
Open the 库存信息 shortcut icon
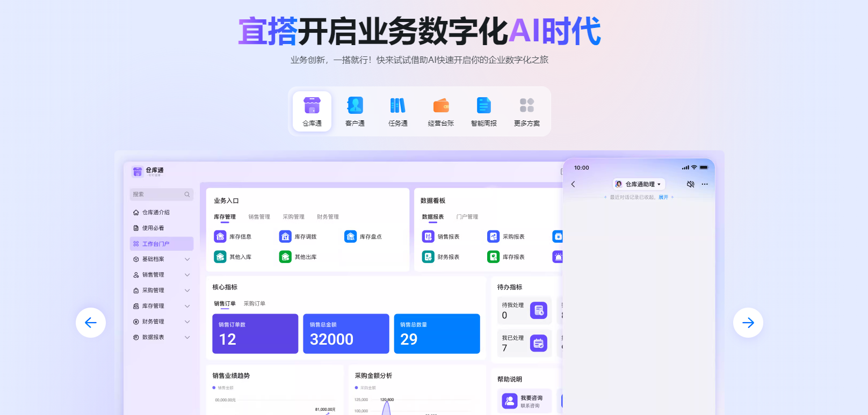220,236
